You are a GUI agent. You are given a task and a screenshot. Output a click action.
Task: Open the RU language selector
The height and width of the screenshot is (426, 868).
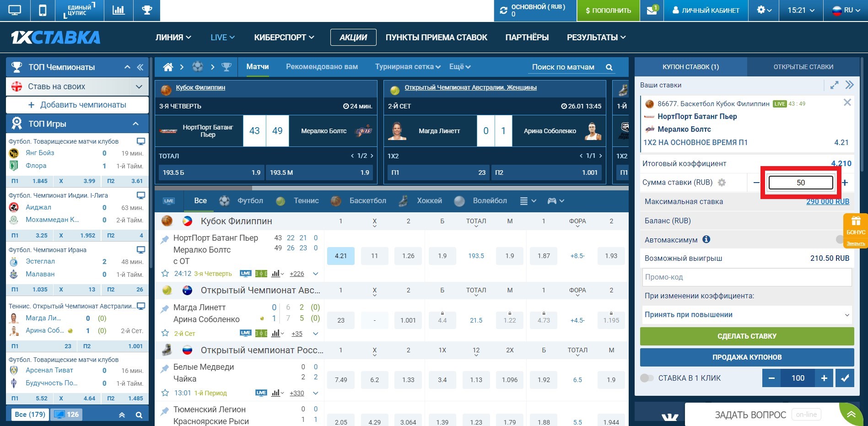pos(845,10)
